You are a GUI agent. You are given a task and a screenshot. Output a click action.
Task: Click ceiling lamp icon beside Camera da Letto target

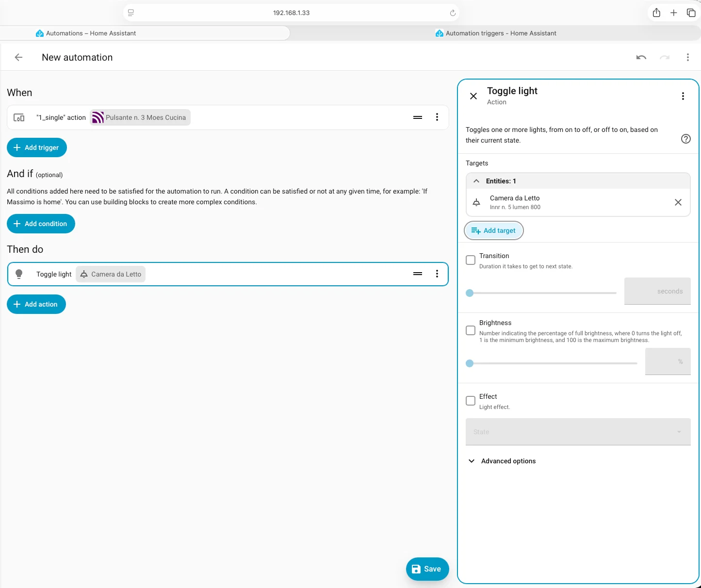[476, 202]
